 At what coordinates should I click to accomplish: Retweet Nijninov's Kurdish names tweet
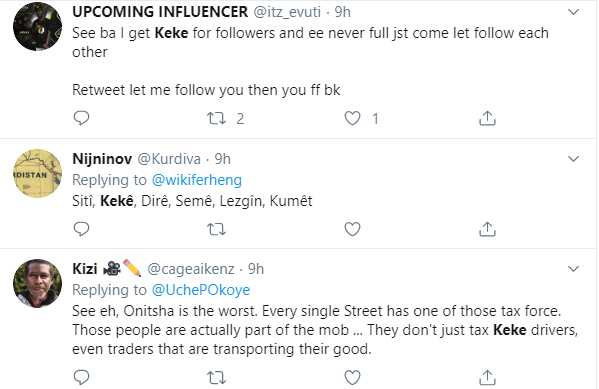tap(217, 229)
